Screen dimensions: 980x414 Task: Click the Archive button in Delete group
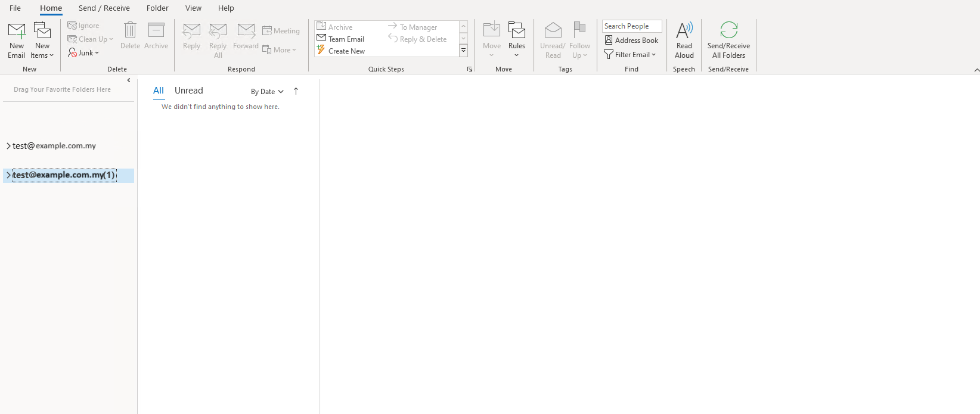[x=156, y=36]
